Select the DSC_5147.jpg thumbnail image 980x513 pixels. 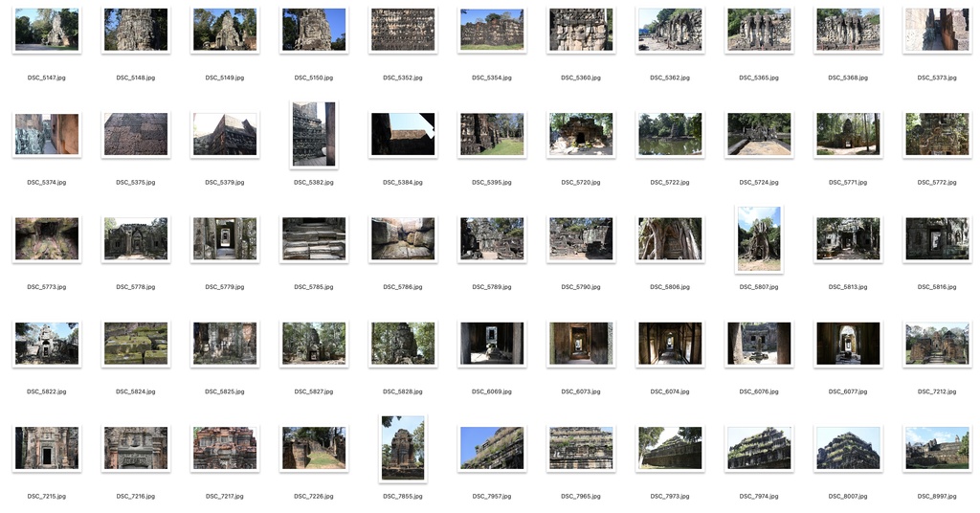click(x=47, y=30)
